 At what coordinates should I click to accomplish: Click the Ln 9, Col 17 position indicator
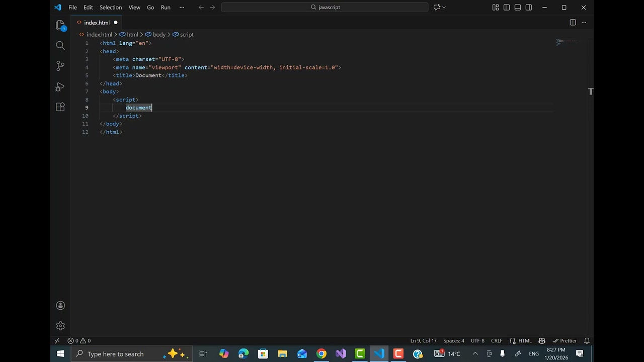(x=423, y=341)
